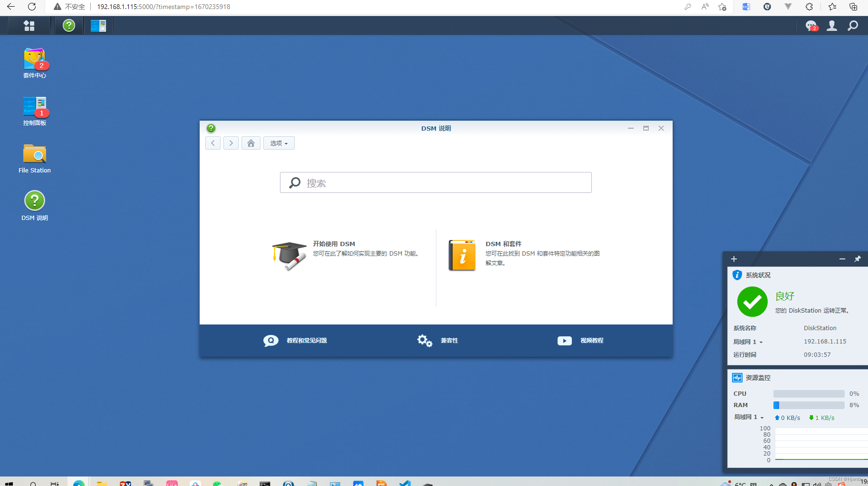The height and width of the screenshot is (486, 868).
Task: Switch to Control Panel in the DSM taskbar
Action: coord(98,26)
